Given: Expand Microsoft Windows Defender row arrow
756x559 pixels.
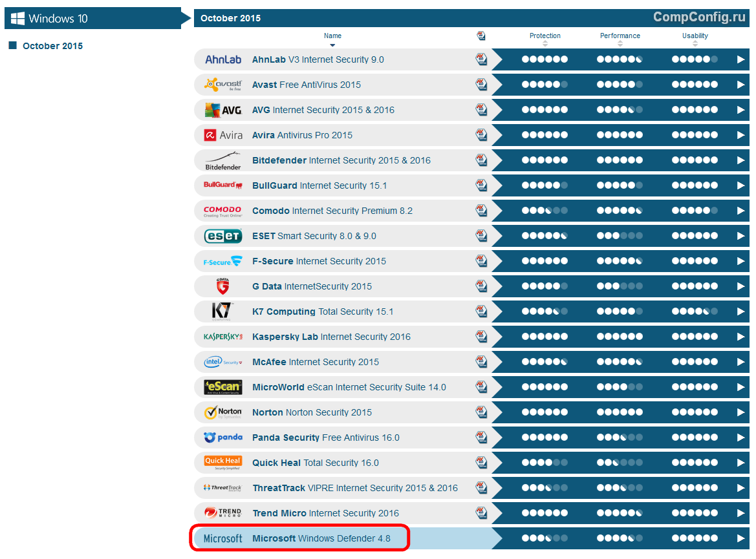Looking at the screenshot, I should [x=741, y=538].
